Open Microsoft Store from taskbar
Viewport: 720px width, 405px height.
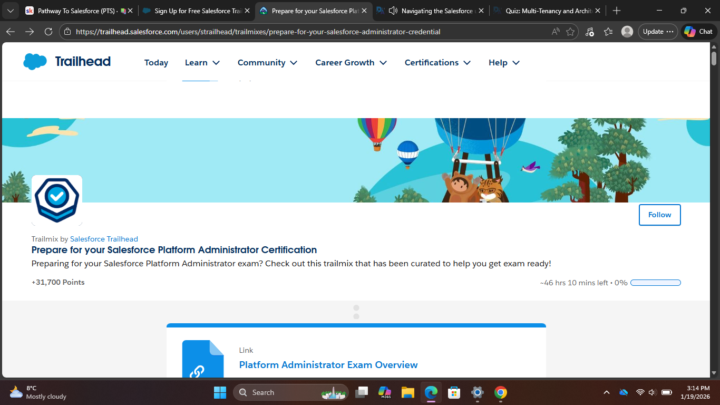pyautogui.click(x=454, y=393)
